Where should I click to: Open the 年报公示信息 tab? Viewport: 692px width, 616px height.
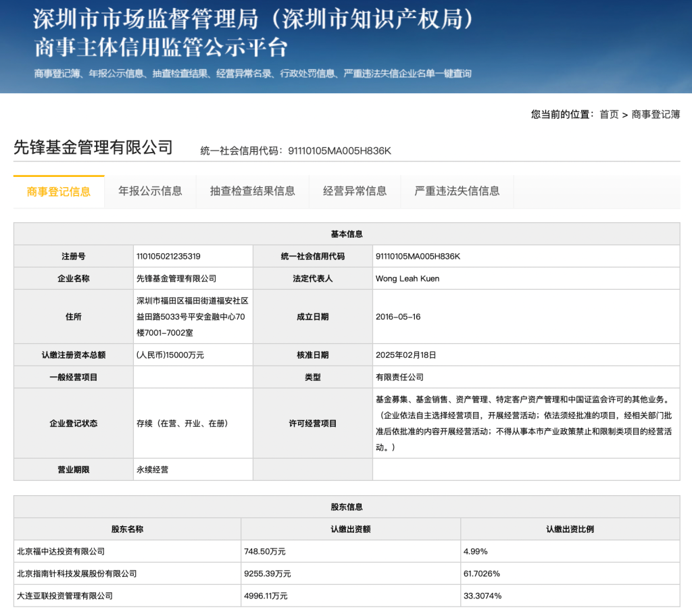pos(150,191)
